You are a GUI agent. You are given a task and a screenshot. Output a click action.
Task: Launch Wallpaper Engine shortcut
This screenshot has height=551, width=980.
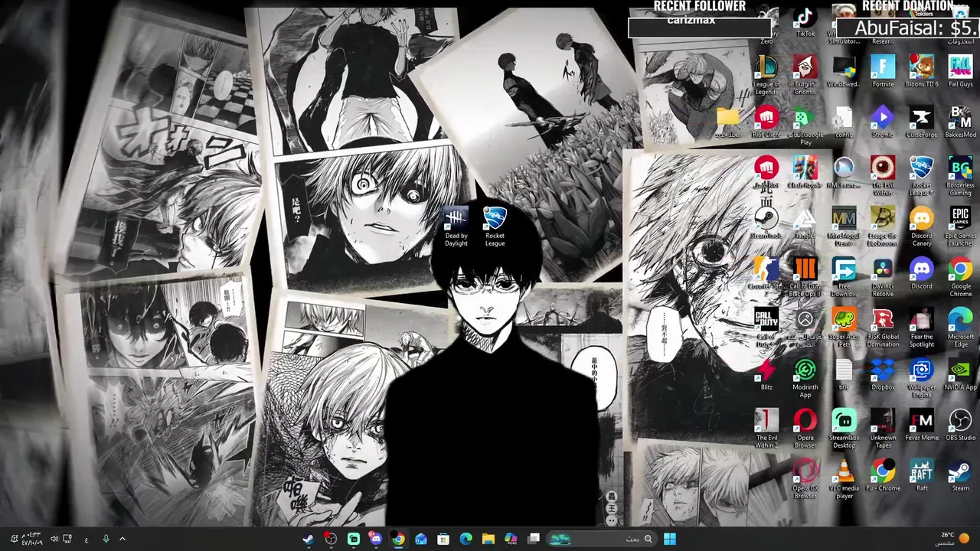coord(922,377)
